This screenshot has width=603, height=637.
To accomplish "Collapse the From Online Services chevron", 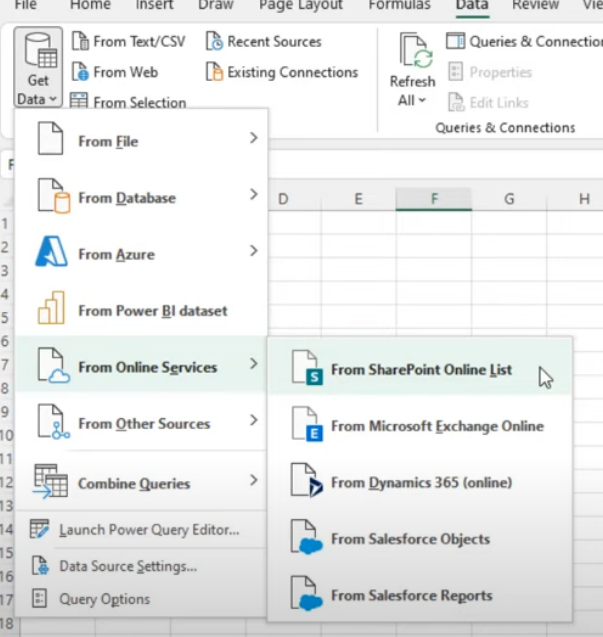I will (254, 364).
